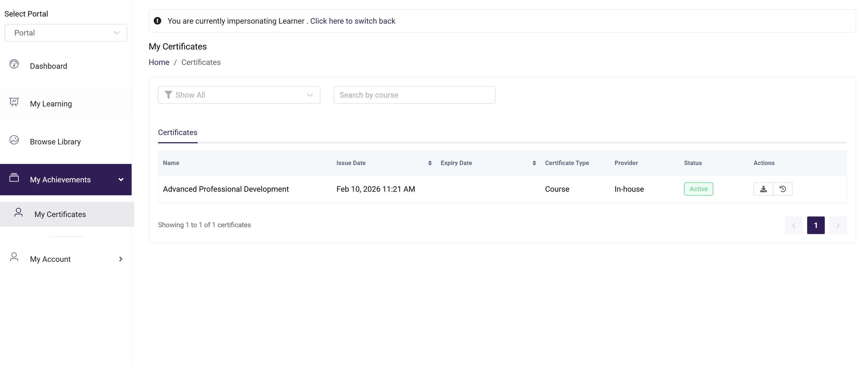This screenshot has width=868, height=365.
Task: Click here to switch back link
Action: (352, 21)
